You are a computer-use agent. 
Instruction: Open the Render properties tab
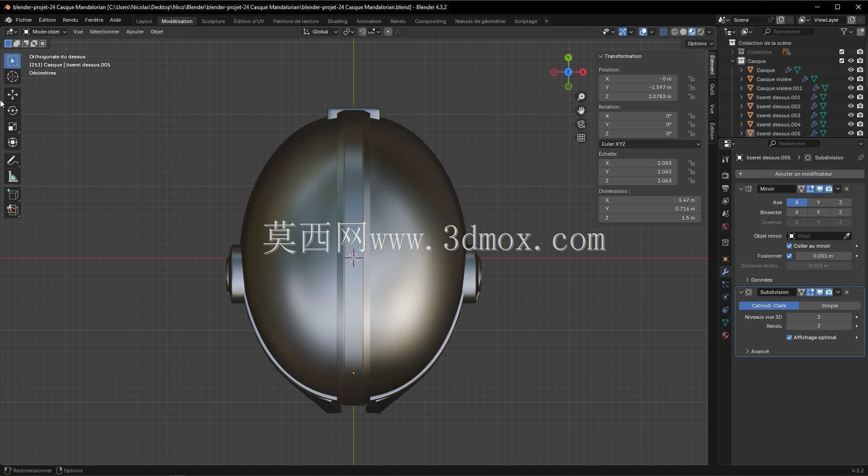pos(725,175)
